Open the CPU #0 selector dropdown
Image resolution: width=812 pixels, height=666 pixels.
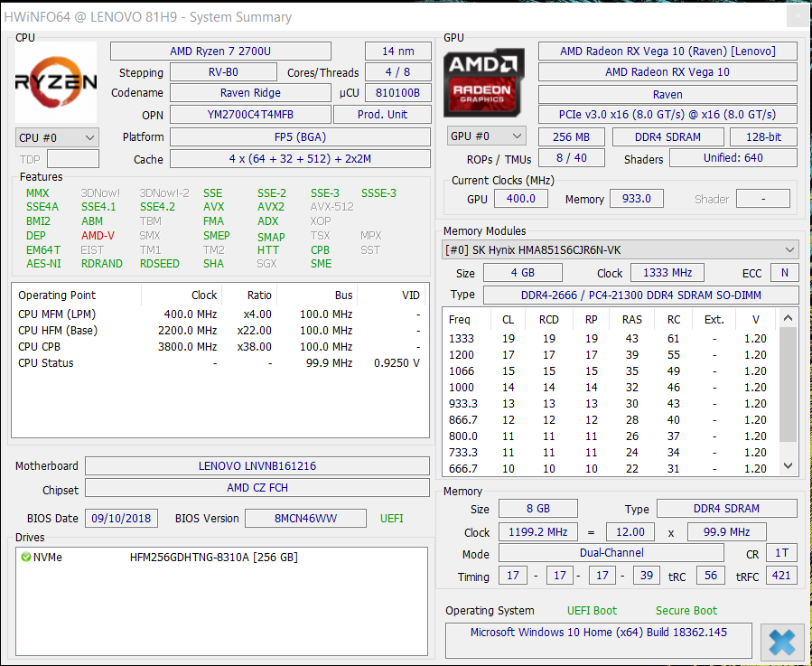click(57, 138)
